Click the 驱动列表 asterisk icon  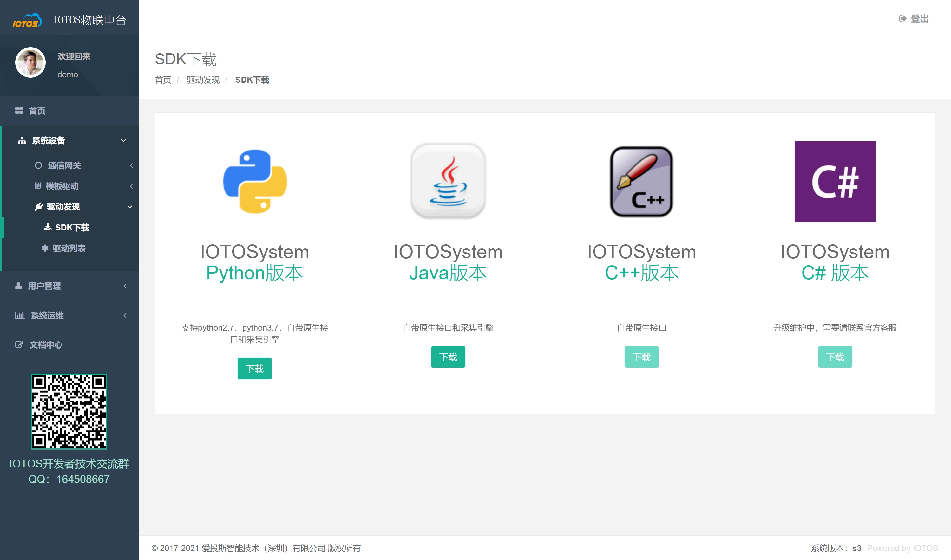tap(45, 248)
